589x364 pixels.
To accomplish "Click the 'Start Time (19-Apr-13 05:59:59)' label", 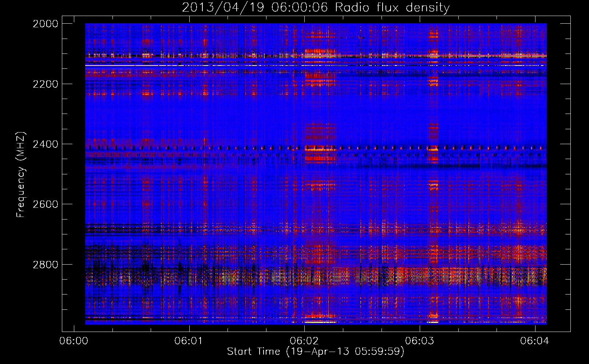I will [316, 352].
